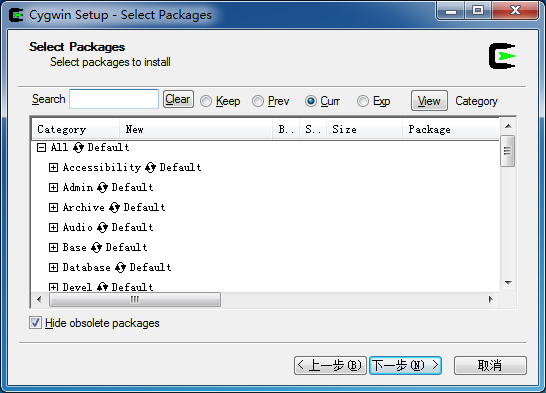Click the Default text of Base
The image size is (546, 393).
pos(126,247)
